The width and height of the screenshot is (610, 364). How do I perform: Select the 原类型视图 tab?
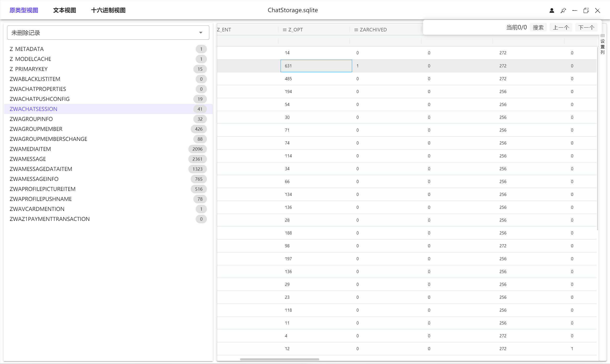tap(24, 10)
